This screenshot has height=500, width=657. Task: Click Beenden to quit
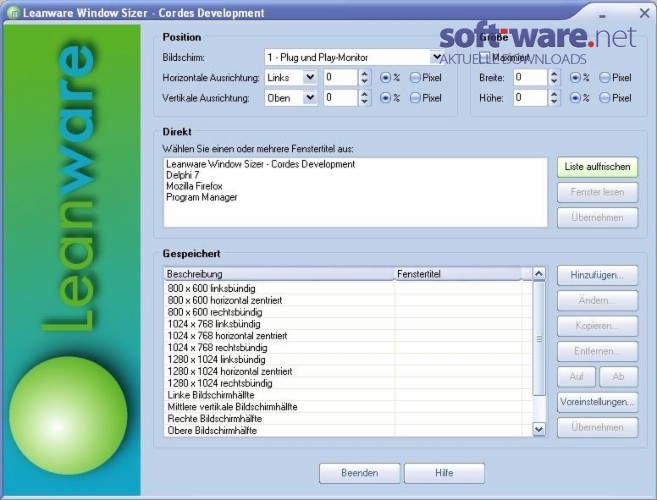[x=360, y=473]
